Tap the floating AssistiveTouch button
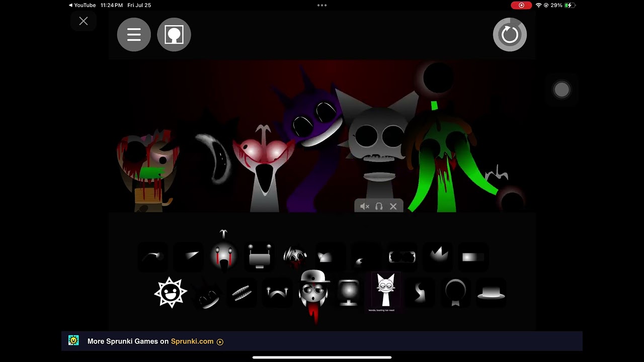 [x=561, y=89]
